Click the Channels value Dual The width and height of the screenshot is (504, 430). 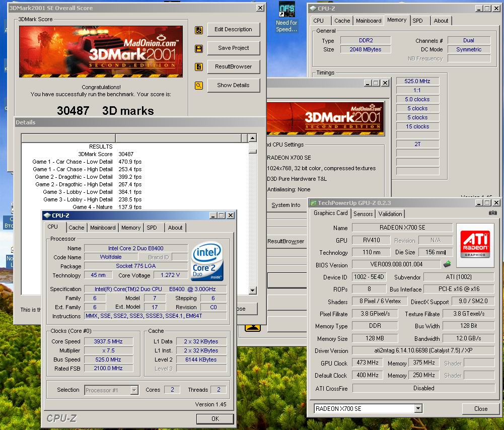pos(469,40)
